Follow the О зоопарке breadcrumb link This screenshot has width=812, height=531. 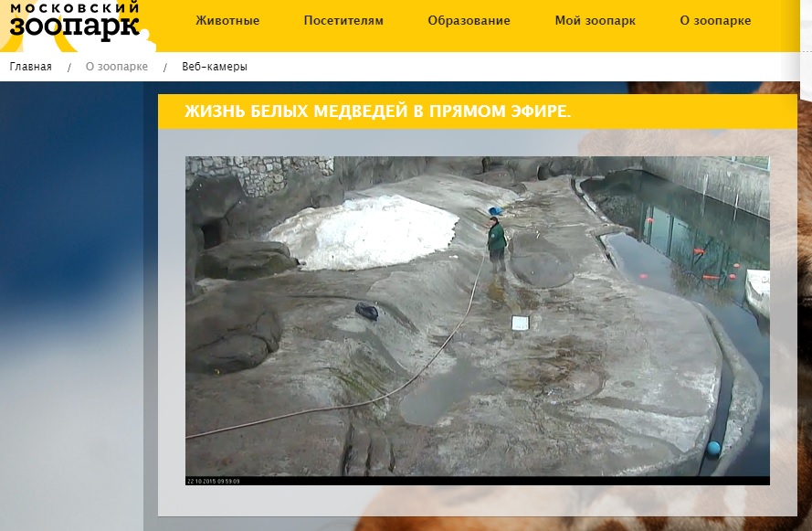(x=116, y=67)
